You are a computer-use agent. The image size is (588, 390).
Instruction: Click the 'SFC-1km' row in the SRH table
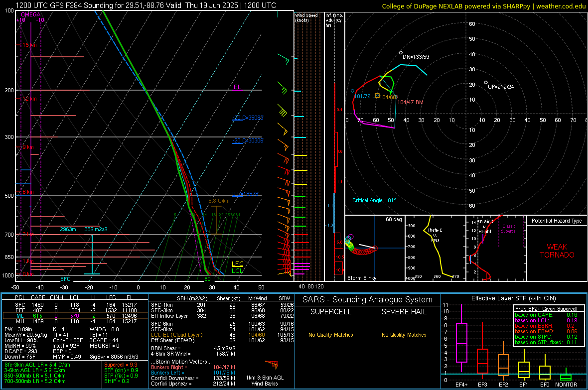pyautogui.click(x=222, y=305)
